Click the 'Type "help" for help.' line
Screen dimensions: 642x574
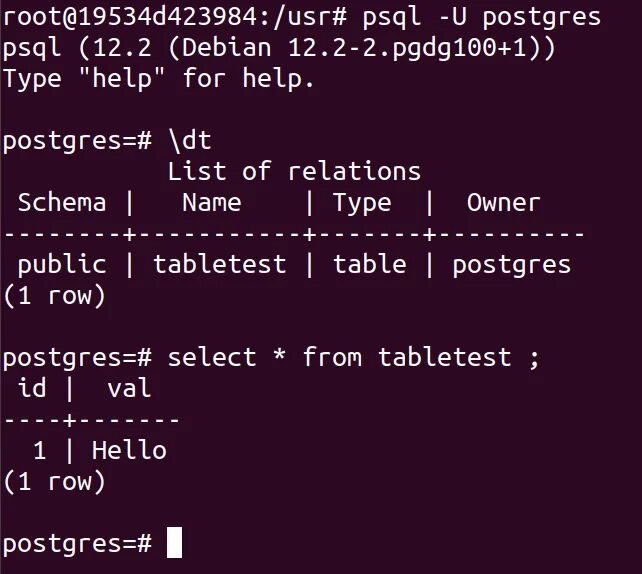(x=158, y=78)
